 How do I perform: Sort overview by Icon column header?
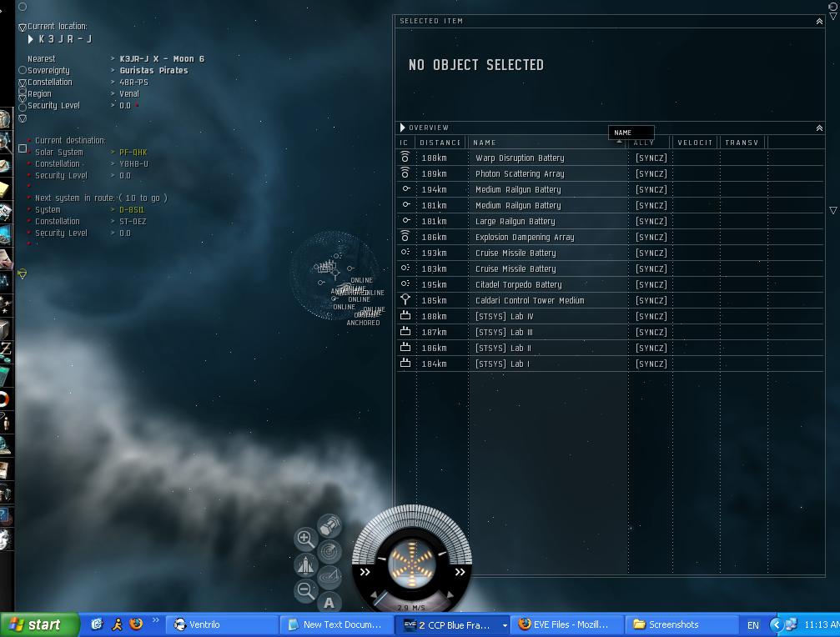[x=404, y=143]
